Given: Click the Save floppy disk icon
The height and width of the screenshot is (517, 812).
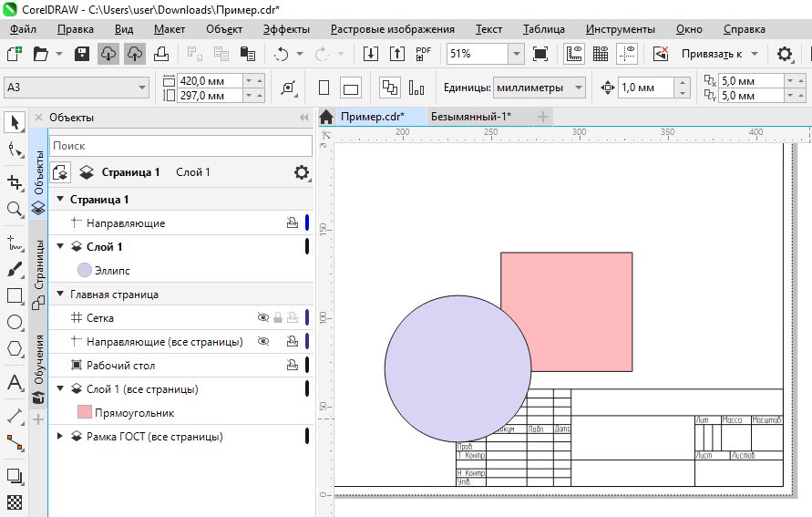Looking at the screenshot, I should click(x=81, y=54).
